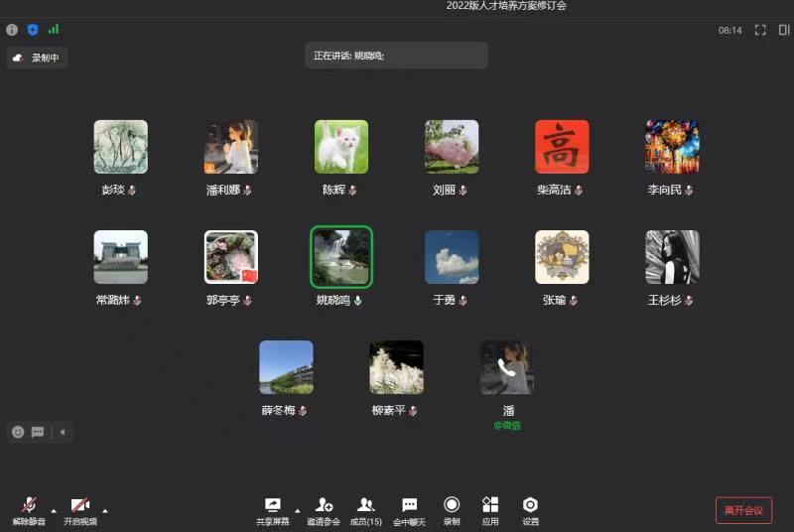794x532 pixels.
Task: Expand video options arrow beside 开启视频
Action: pyautogui.click(x=105, y=511)
